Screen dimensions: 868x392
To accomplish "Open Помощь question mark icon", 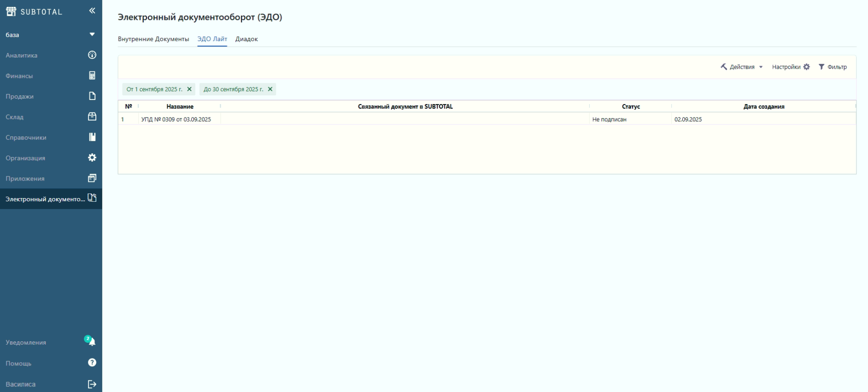I will click(92, 363).
